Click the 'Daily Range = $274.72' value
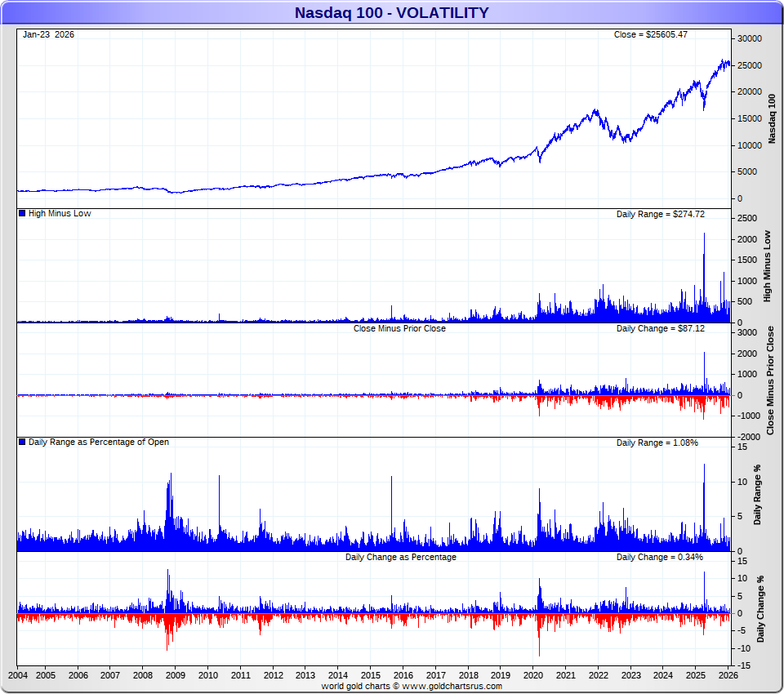The image size is (784, 694). tap(660, 214)
